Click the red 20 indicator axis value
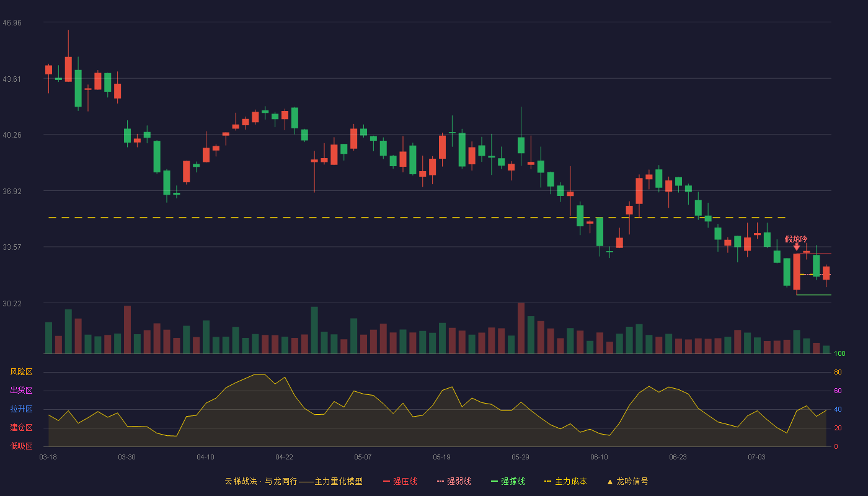This screenshot has width=868, height=496. click(838, 428)
